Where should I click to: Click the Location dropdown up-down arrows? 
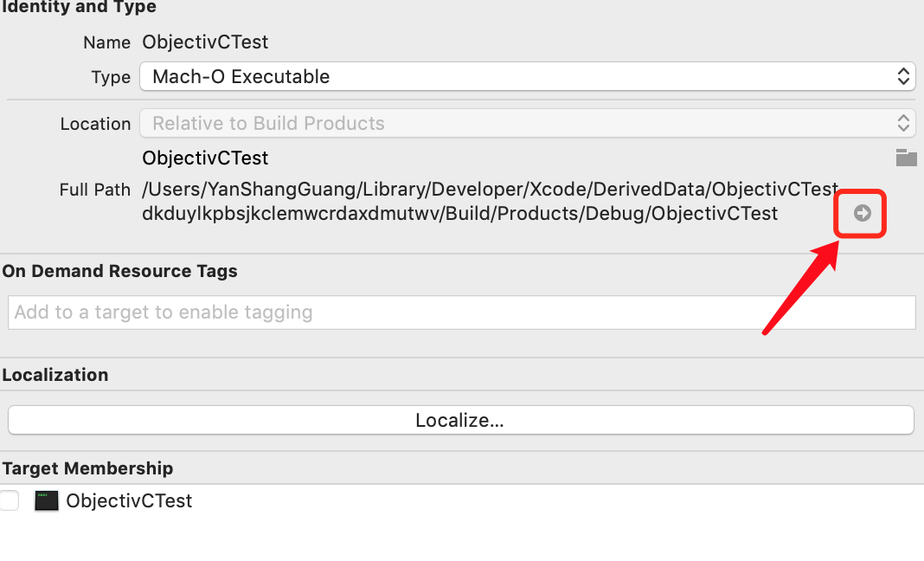[902, 123]
